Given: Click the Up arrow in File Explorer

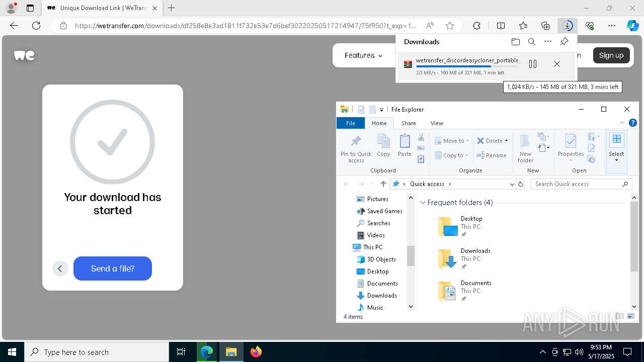Looking at the screenshot, I should (383, 184).
